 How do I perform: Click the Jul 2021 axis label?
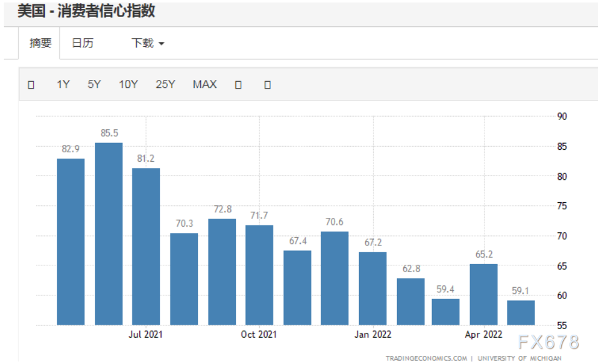coord(145,334)
